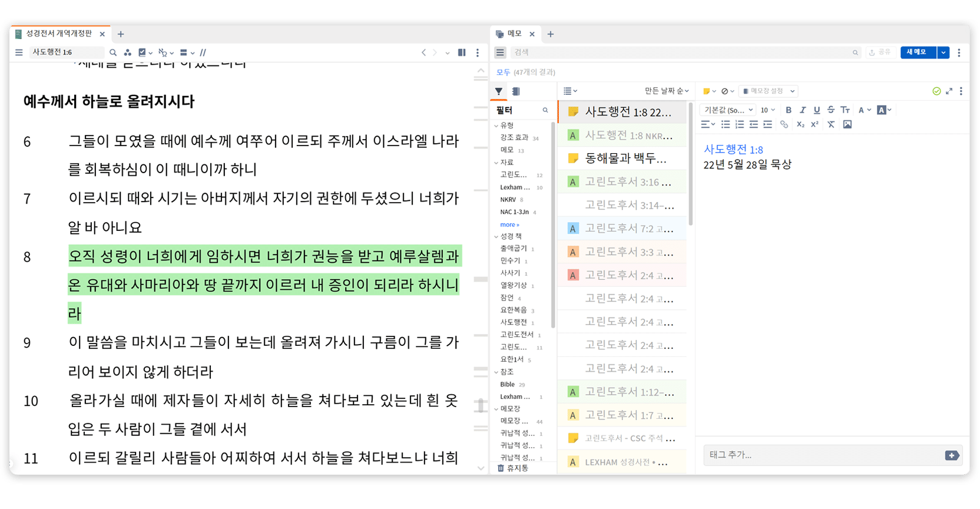Click the add tag plus button
Viewport: 980px width, 509px height.
point(952,455)
